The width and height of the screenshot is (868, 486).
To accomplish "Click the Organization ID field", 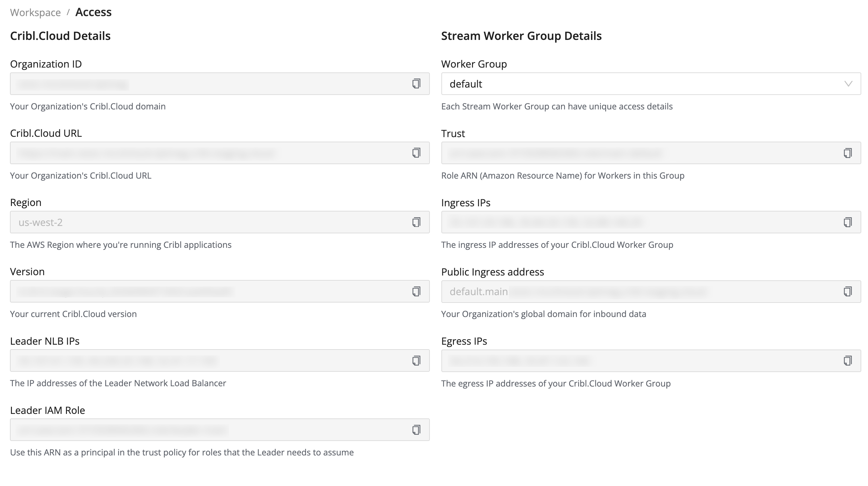I will pyautogui.click(x=220, y=84).
